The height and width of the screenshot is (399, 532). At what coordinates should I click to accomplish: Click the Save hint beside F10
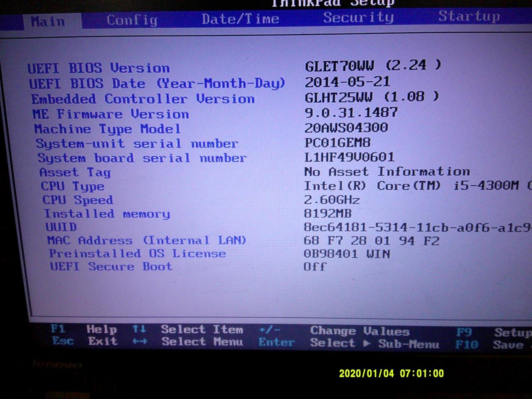(508, 345)
